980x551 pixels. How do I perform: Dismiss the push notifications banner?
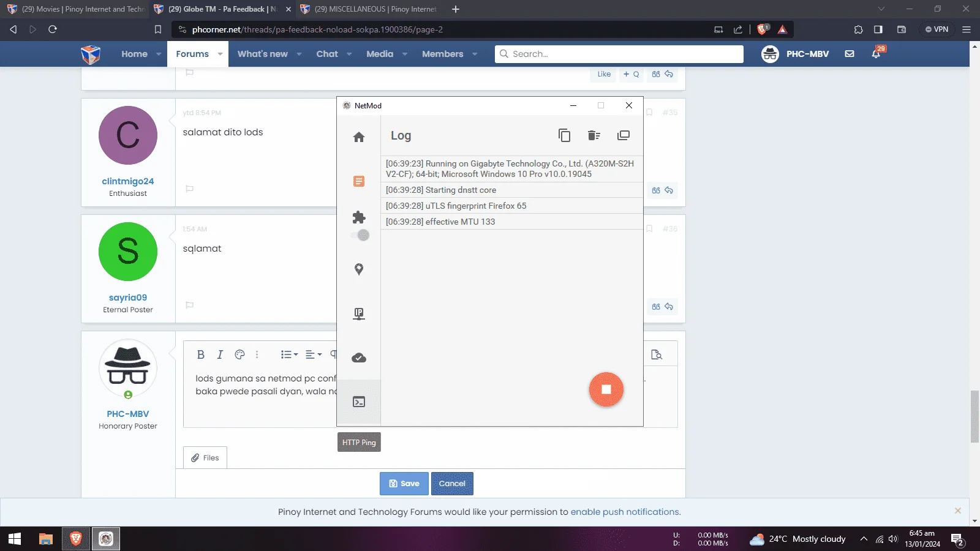point(958,511)
